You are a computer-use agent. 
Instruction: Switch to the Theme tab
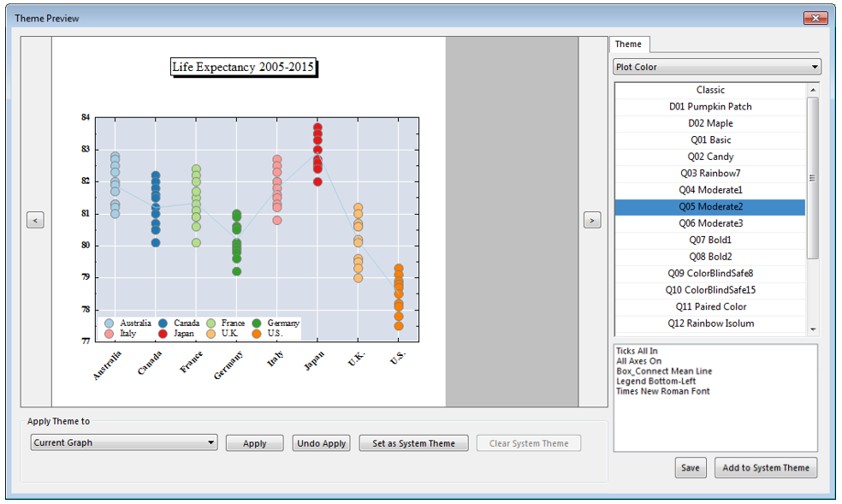(628, 44)
